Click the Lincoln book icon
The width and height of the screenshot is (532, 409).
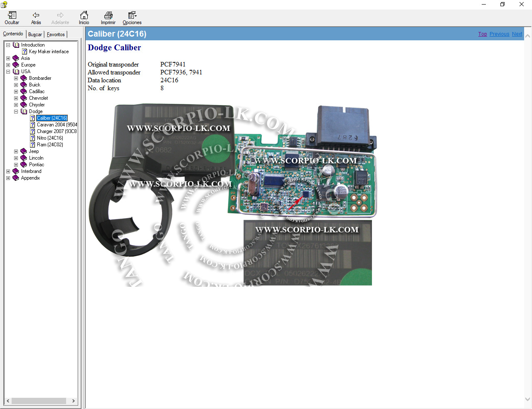[x=24, y=158]
